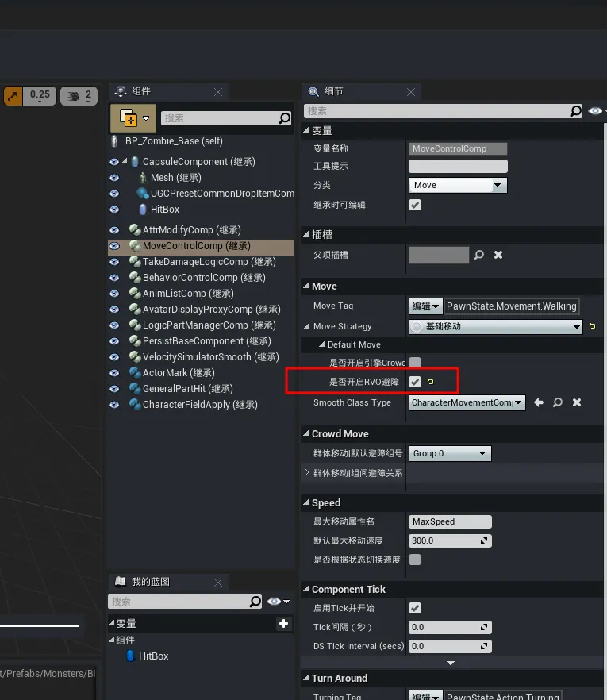Toggle visibility of CapsuleComponent

tap(114, 162)
